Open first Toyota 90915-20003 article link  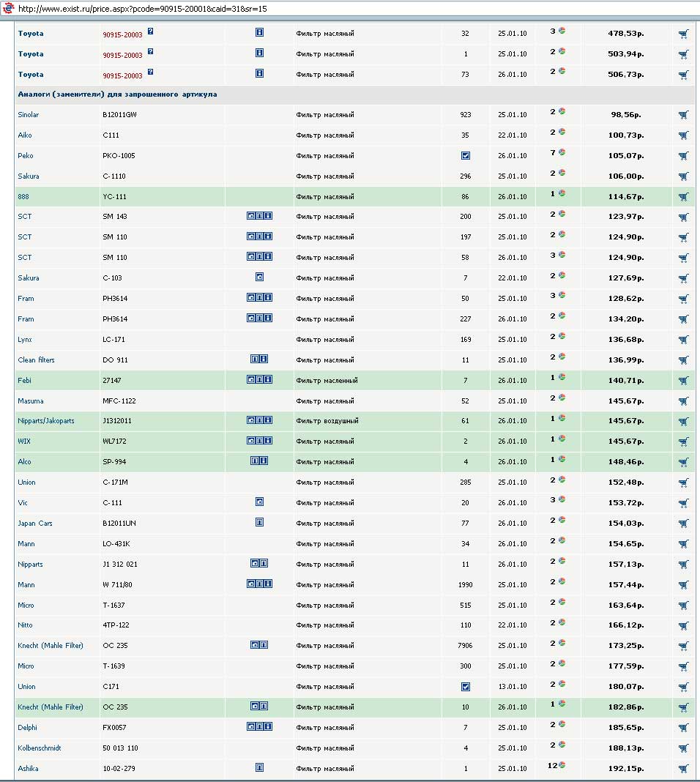click(122, 34)
